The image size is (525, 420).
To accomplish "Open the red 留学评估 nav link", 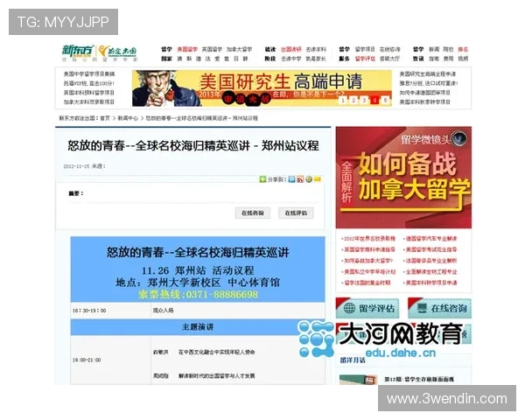I will [x=365, y=59].
